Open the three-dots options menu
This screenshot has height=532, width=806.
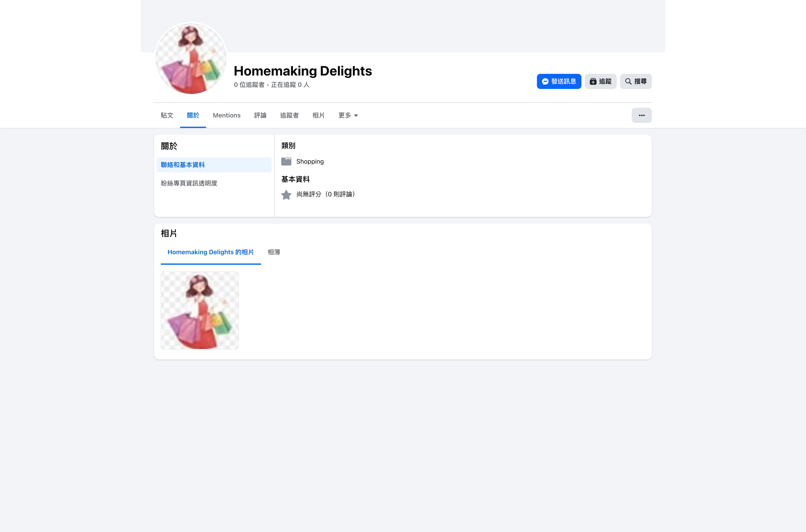click(x=641, y=115)
